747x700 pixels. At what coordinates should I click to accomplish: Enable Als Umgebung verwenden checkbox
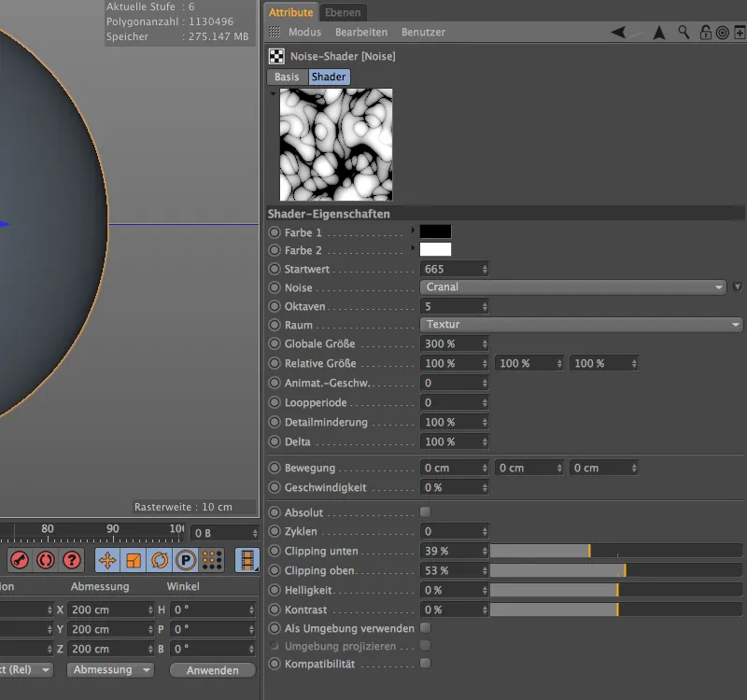pyautogui.click(x=425, y=627)
